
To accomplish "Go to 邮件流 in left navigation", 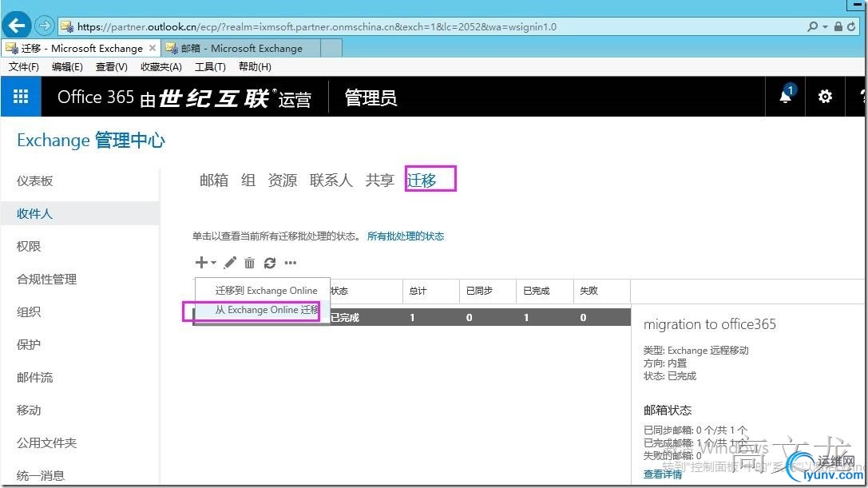I will click(x=35, y=378).
